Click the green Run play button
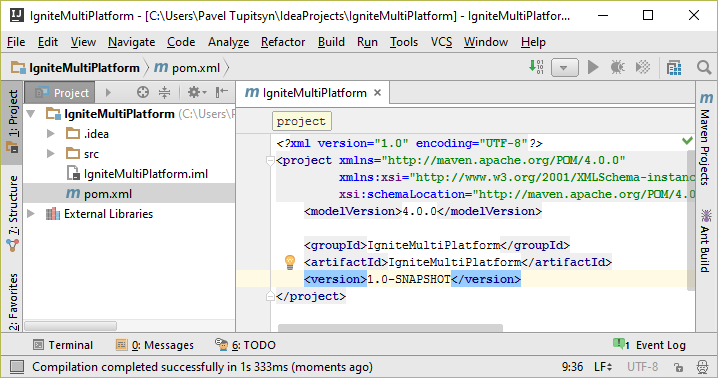The height and width of the screenshot is (378, 718). click(593, 67)
